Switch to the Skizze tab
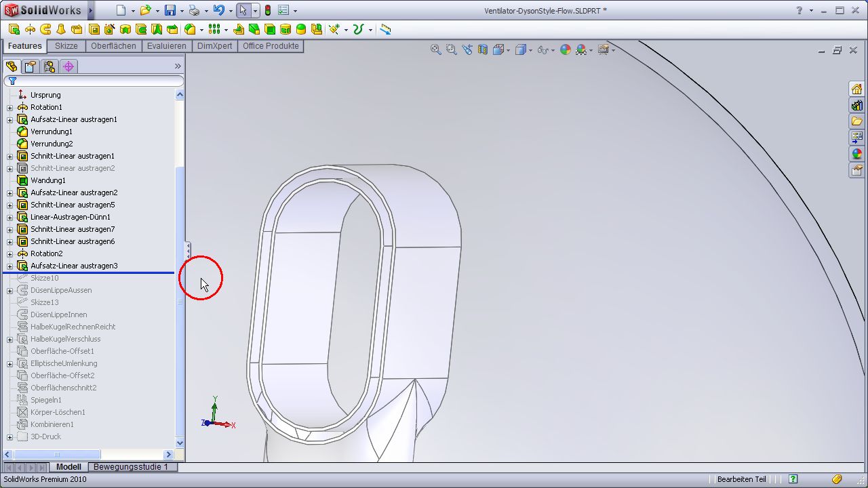The width and height of the screenshot is (868, 488). (66, 46)
